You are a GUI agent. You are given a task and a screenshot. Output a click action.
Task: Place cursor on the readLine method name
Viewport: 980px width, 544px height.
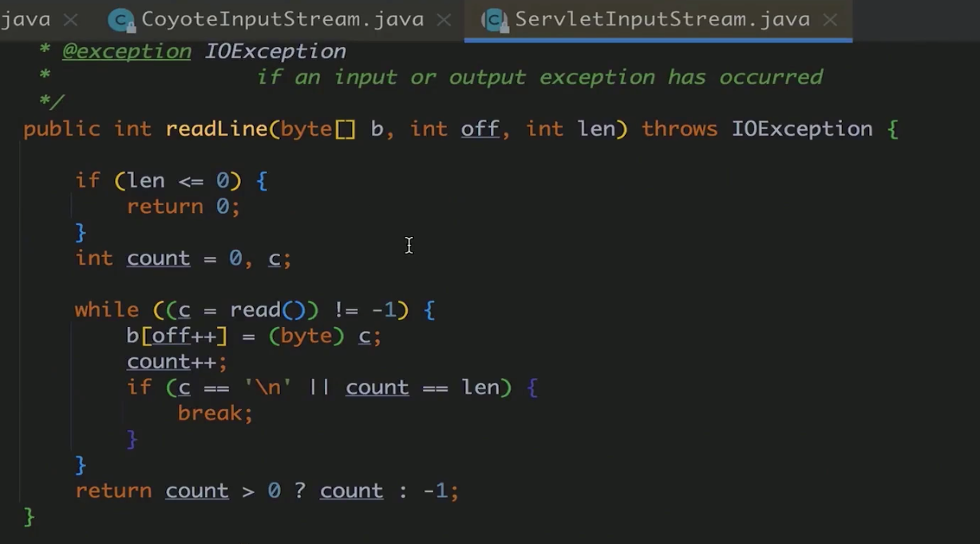(x=216, y=129)
